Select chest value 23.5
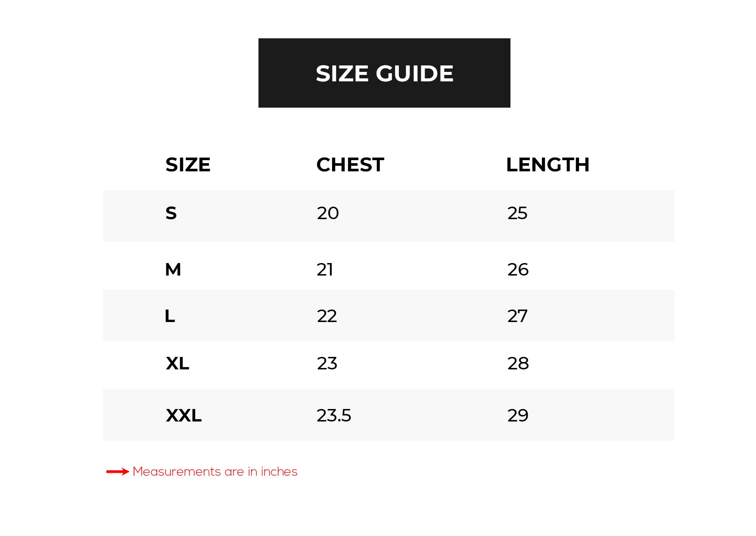 (x=334, y=415)
